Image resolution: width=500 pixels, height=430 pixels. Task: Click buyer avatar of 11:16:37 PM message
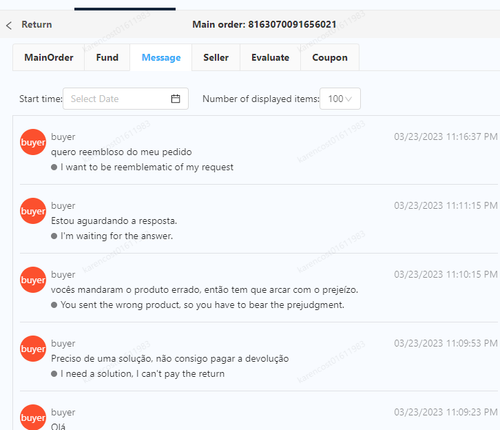[33, 142]
